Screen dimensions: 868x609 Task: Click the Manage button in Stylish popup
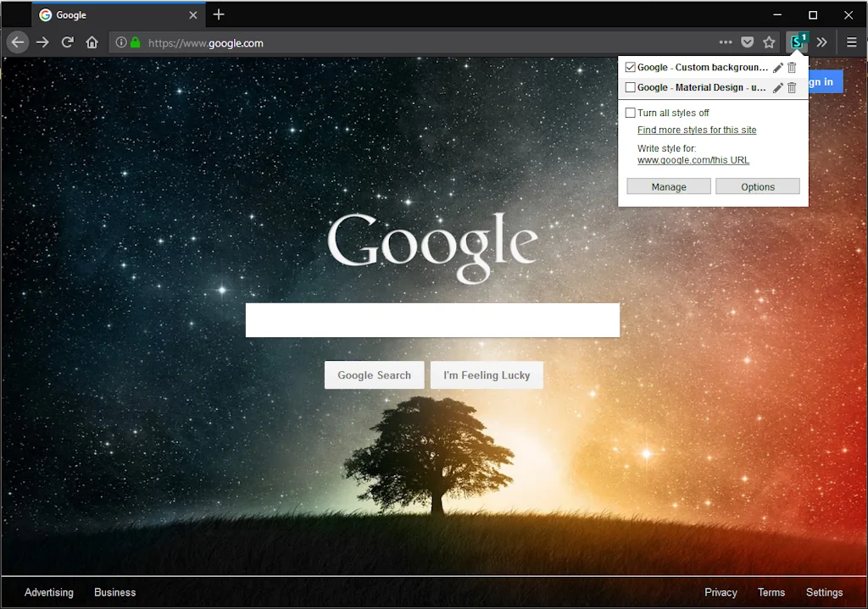(669, 187)
